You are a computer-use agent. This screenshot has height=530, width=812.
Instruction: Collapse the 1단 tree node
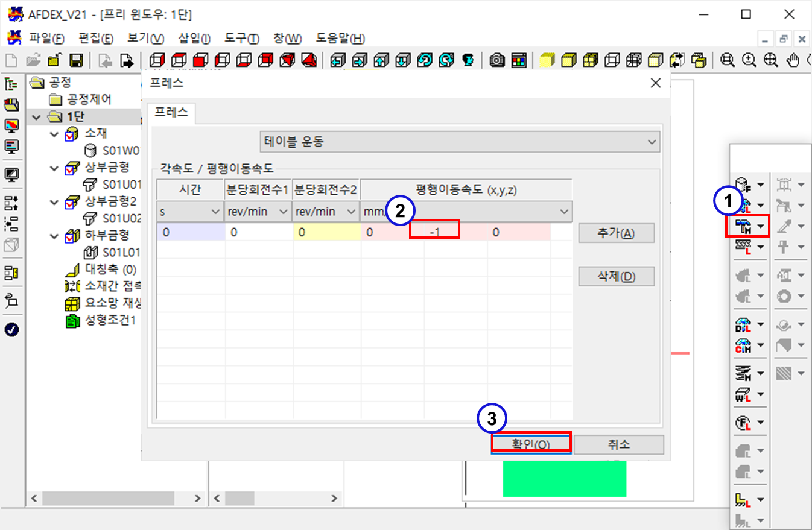pyautogui.click(x=36, y=117)
